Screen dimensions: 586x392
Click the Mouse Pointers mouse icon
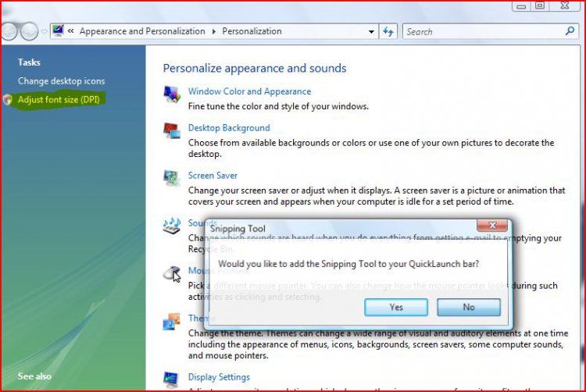tap(172, 273)
